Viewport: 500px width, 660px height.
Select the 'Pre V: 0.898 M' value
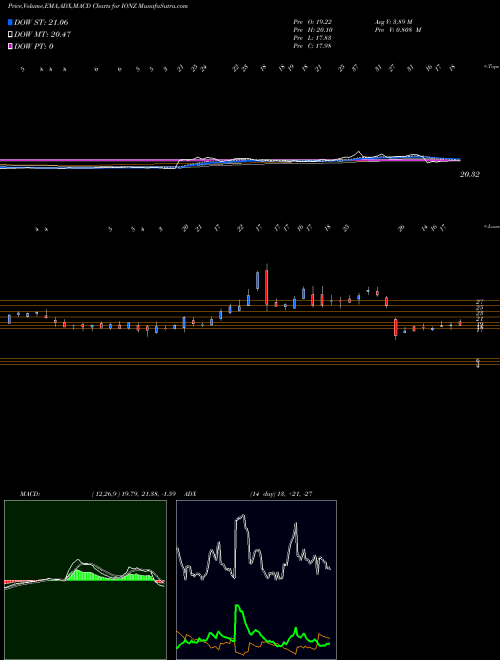point(397,30)
